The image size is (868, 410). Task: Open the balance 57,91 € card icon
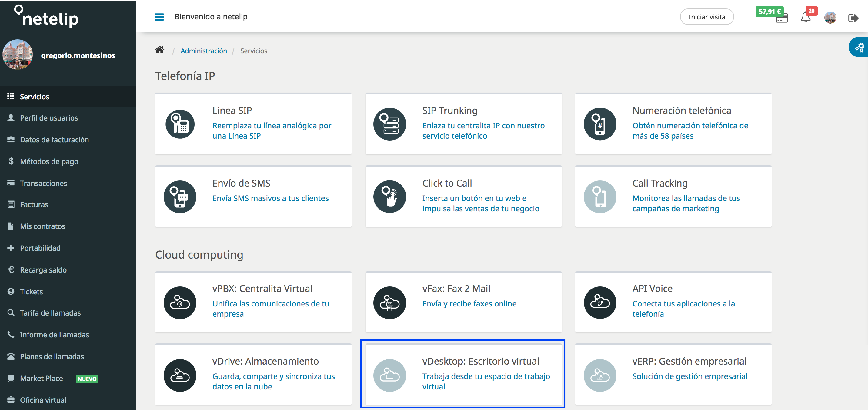781,19
